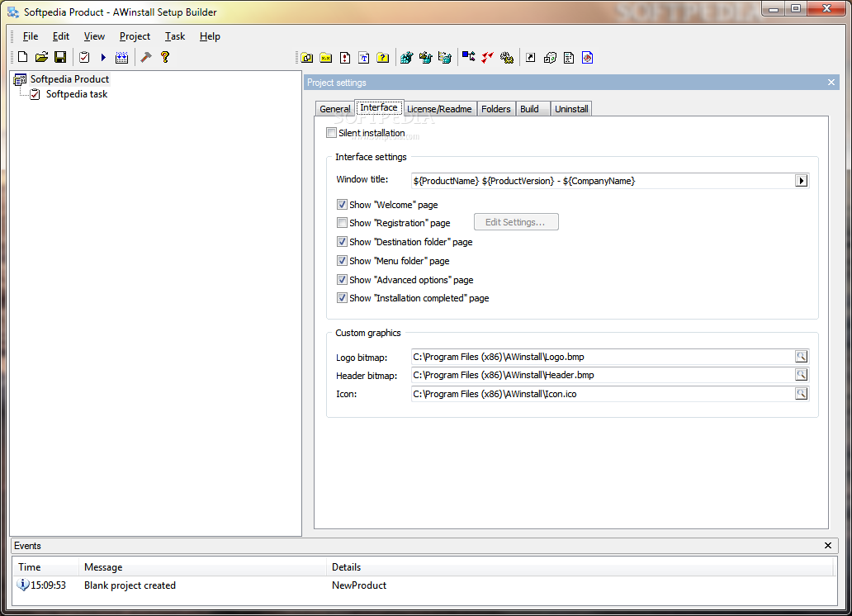Open the Edit menu
852x616 pixels.
pyautogui.click(x=61, y=36)
